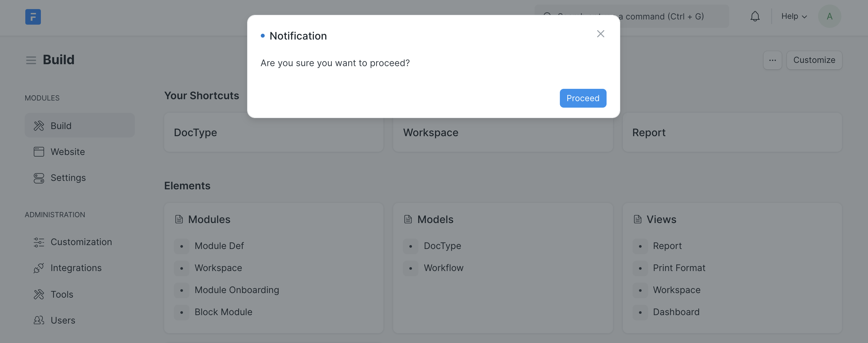Image resolution: width=868 pixels, height=343 pixels.
Task: Click the Tools crossed-hammers icon
Action: (39, 294)
